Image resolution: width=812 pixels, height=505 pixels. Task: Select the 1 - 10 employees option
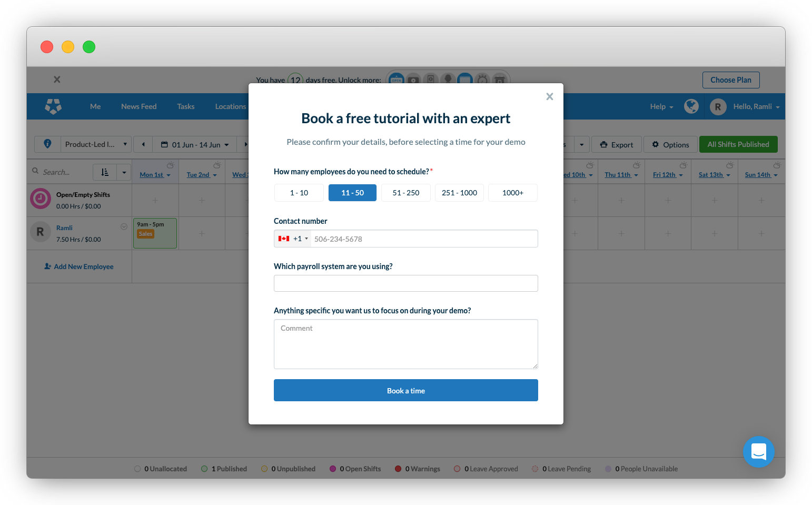pos(299,193)
